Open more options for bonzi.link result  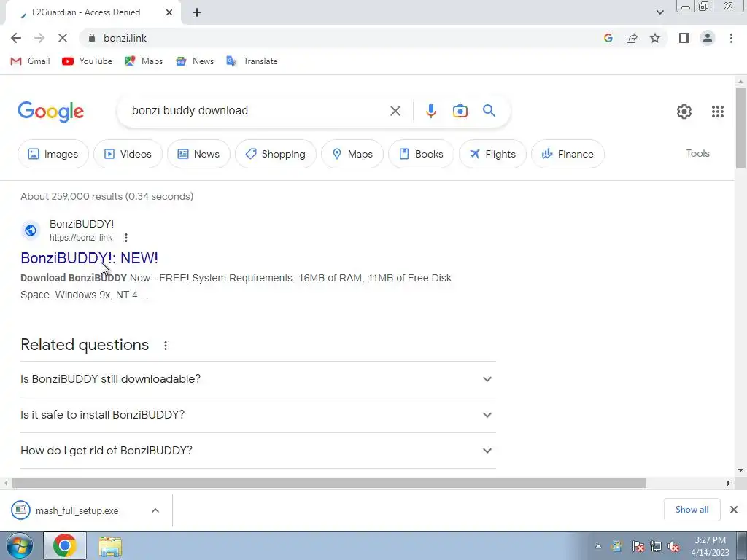coord(125,237)
